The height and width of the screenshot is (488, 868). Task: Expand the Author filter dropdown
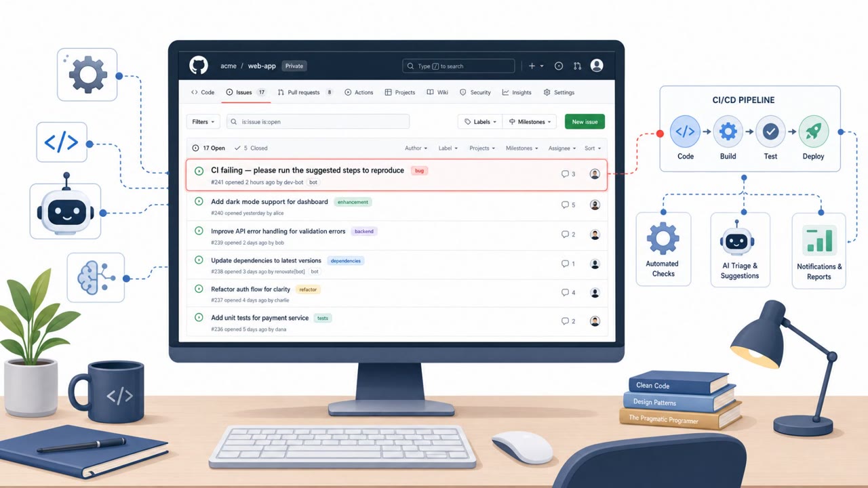(416, 148)
